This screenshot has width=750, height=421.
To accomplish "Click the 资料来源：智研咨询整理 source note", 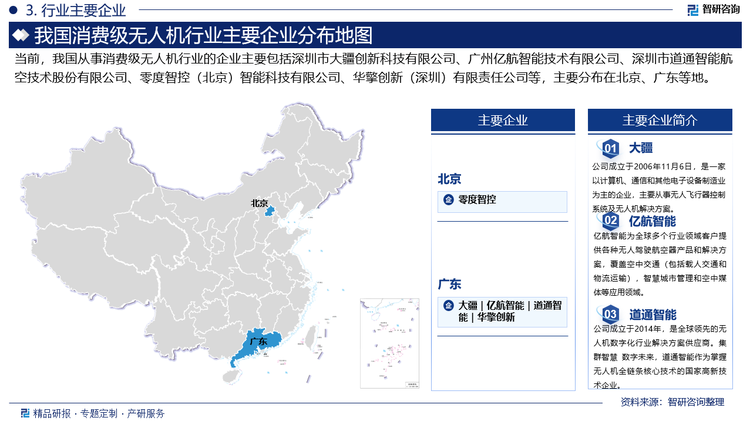I will click(672, 402).
